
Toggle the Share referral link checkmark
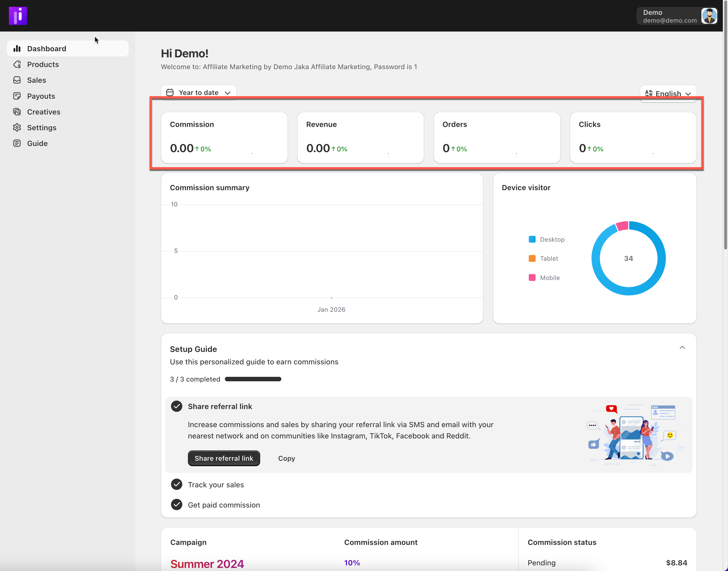click(x=177, y=406)
